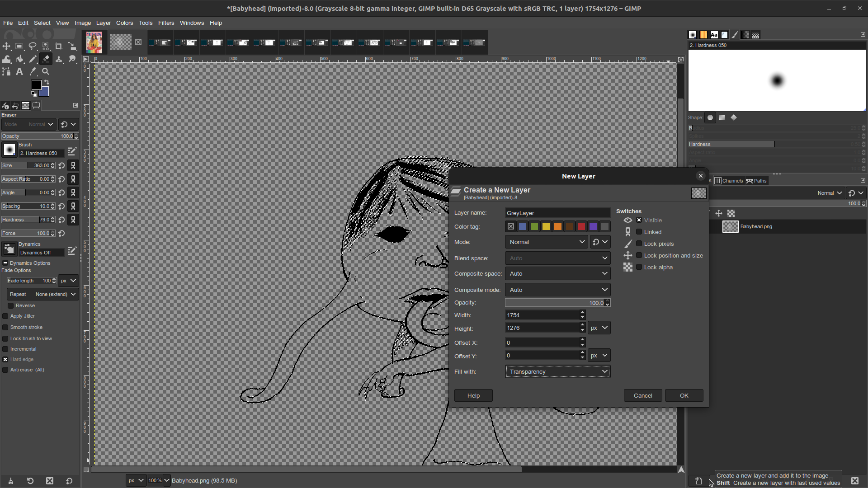The width and height of the screenshot is (868, 488).
Task: Open the Blend space dropdown
Action: click(557, 258)
